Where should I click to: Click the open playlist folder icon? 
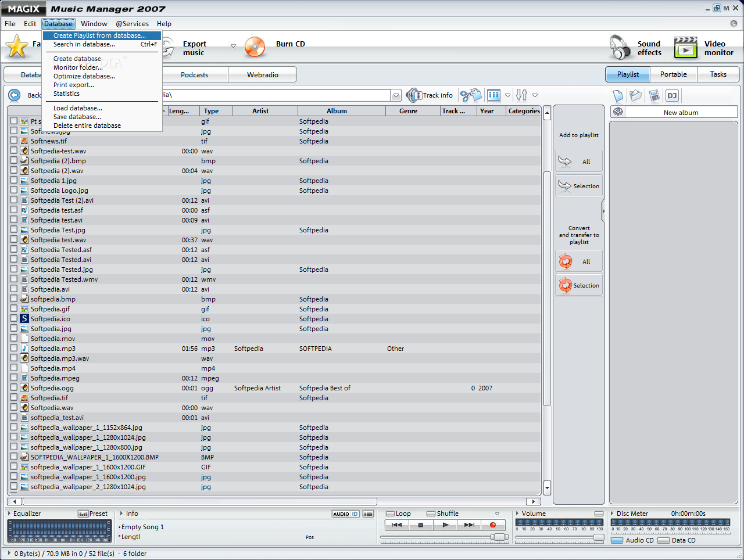point(636,96)
